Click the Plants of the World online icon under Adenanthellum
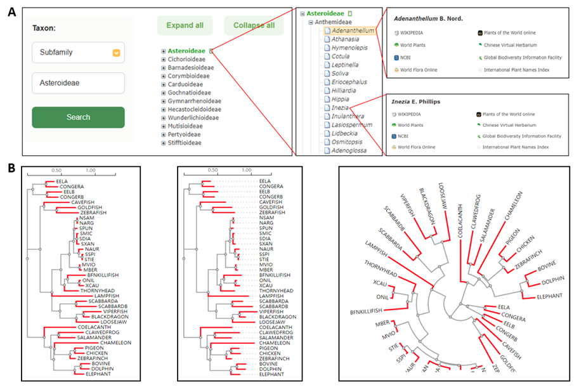This screenshot has width=586, height=392. click(x=479, y=32)
